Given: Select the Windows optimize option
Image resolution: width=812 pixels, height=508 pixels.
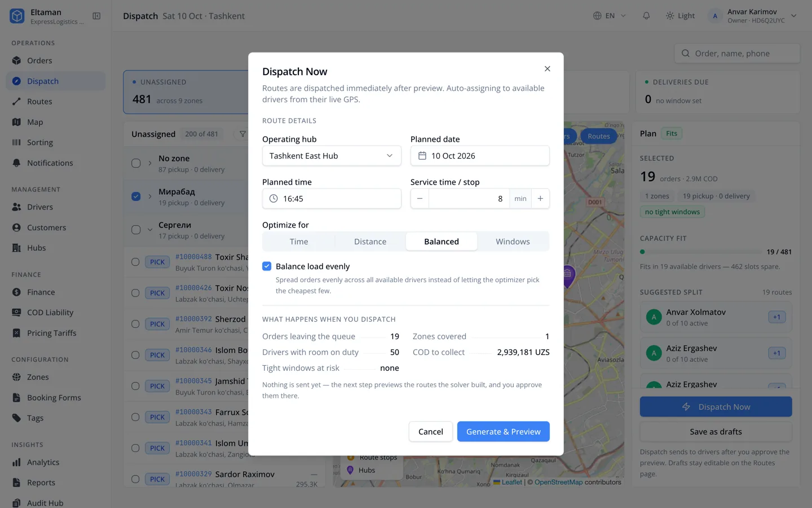Looking at the screenshot, I should tap(513, 242).
